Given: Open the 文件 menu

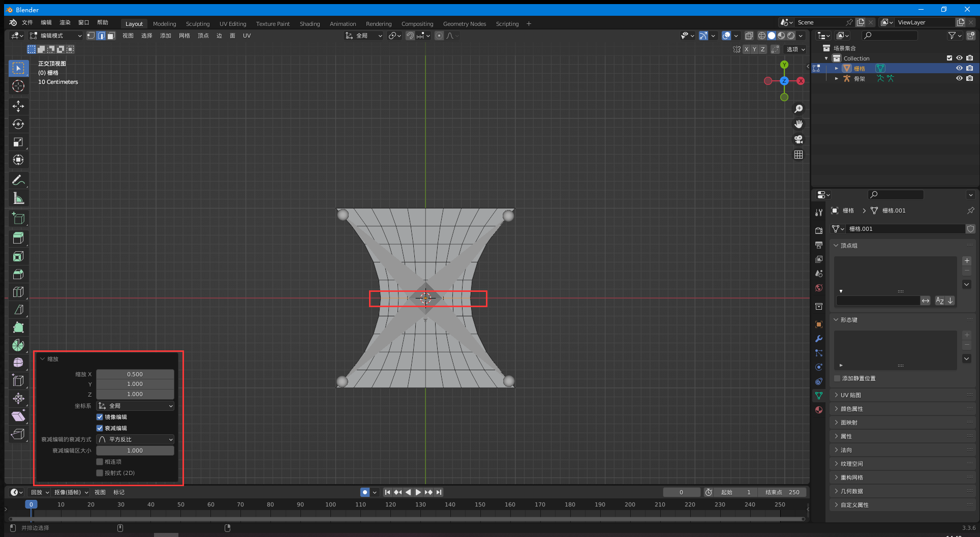Looking at the screenshot, I should tap(27, 22).
